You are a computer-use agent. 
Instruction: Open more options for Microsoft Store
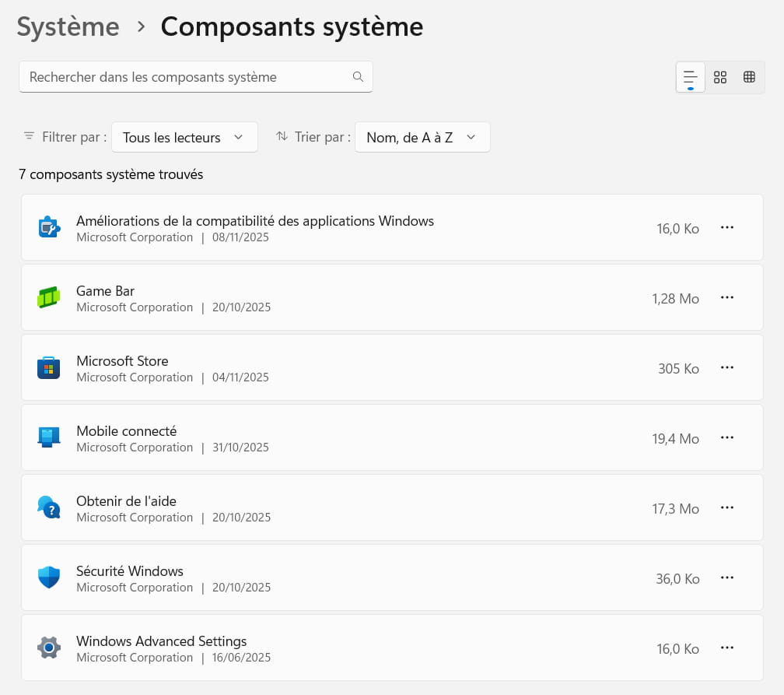coord(727,367)
